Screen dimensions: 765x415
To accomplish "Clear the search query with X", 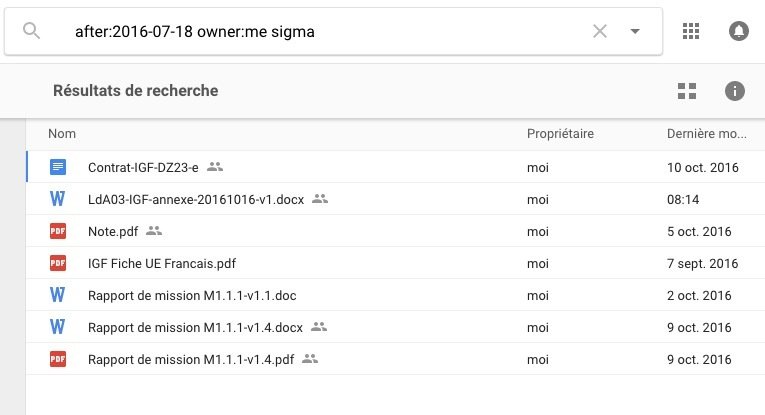I will [600, 31].
